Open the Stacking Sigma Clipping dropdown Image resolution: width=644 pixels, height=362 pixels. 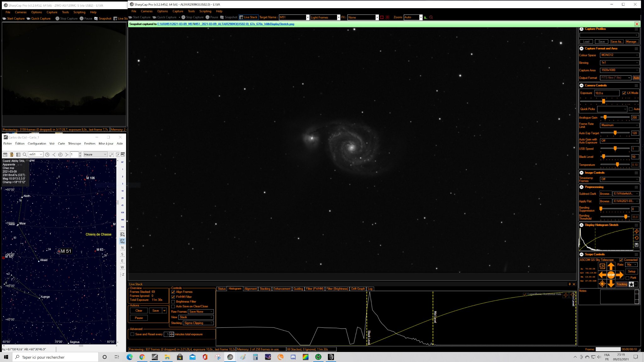pos(198,323)
